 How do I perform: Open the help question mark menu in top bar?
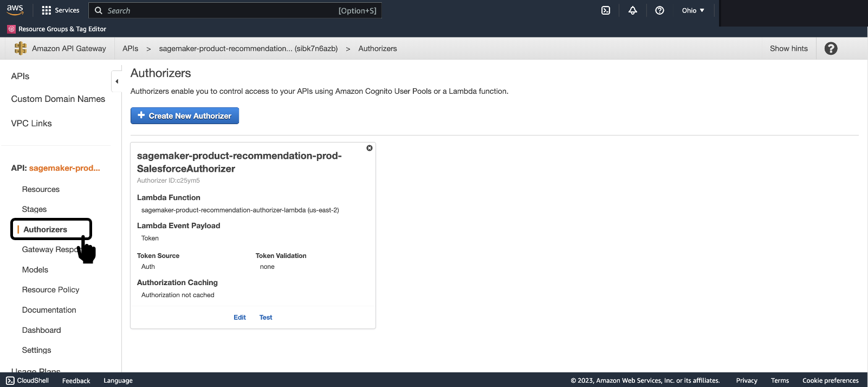(659, 10)
